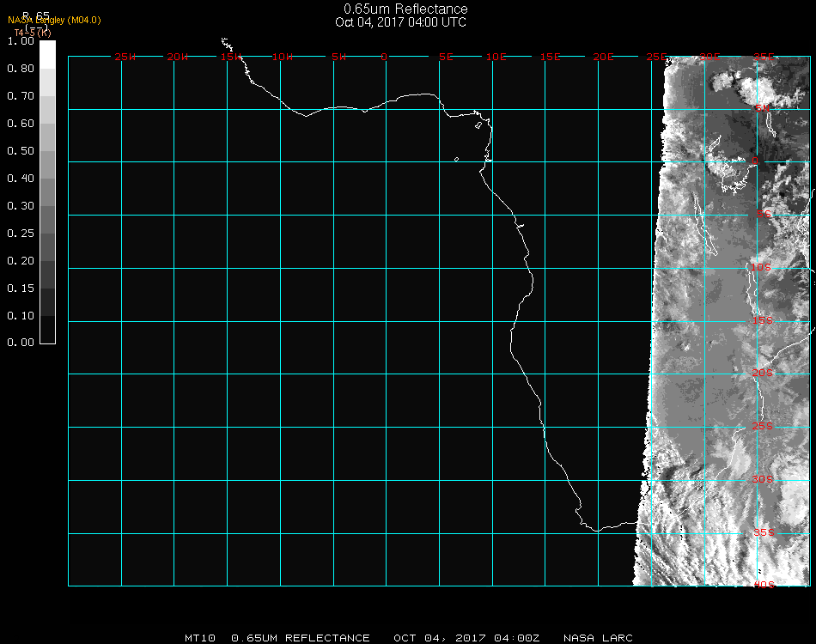
Task: Click the footer '0.65UM REFLECTANCE' caption
Action: coord(301,638)
